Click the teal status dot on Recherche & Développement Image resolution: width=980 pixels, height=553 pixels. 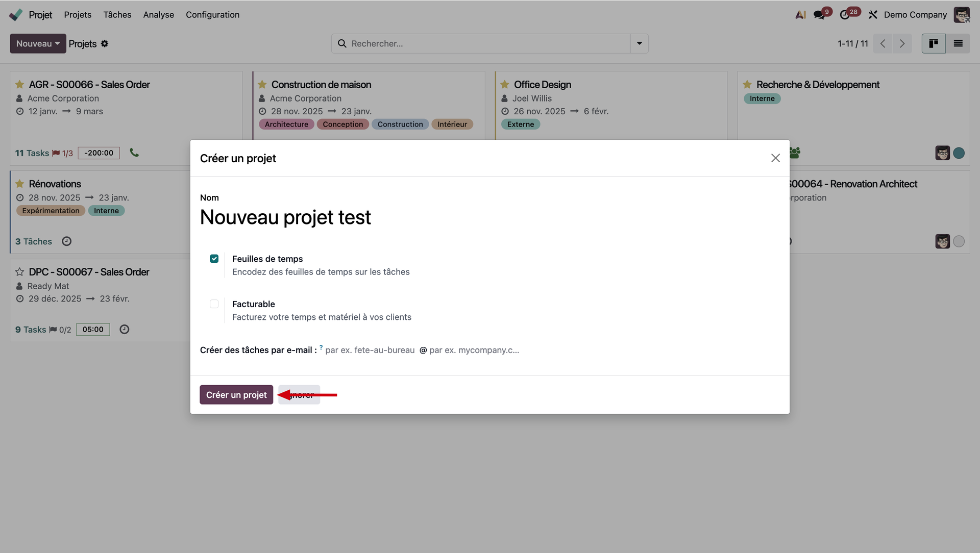[959, 153]
